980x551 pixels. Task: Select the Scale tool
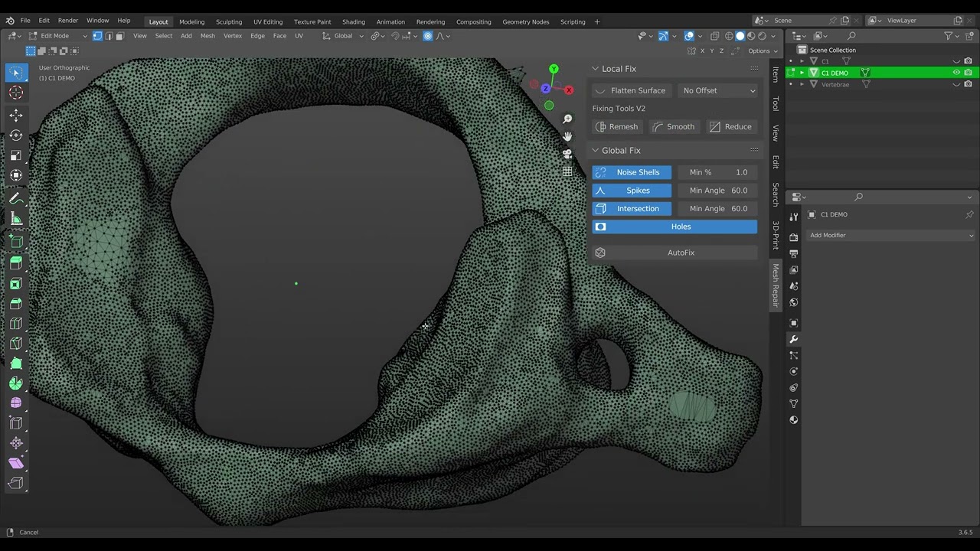(x=16, y=155)
